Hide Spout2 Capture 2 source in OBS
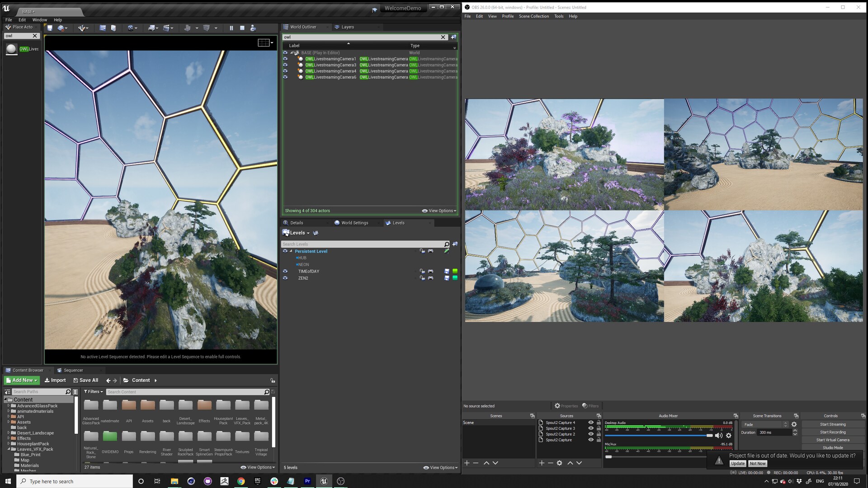Image resolution: width=868 pixels, height=488 pixels. 591,434
